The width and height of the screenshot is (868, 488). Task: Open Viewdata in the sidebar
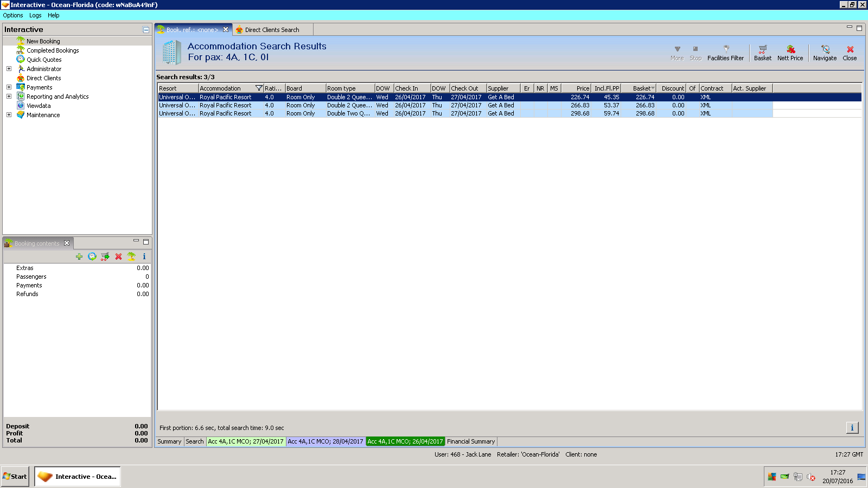[x=39, y=106]
